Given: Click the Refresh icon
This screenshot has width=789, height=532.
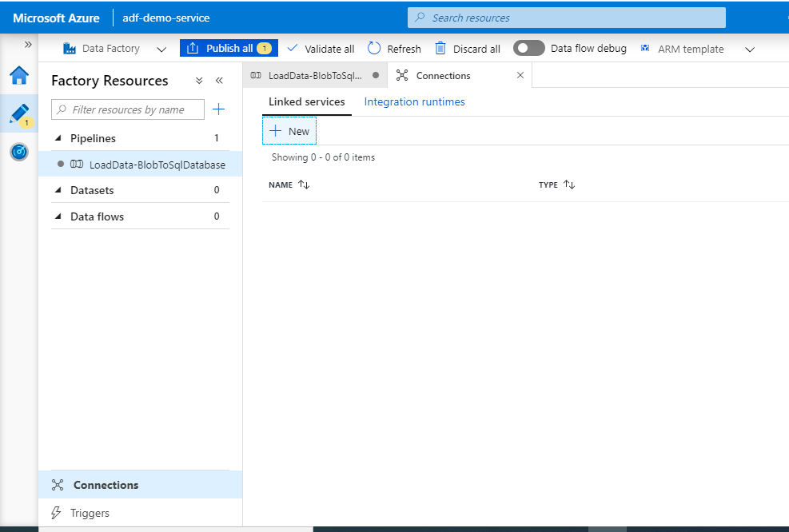Looking at the screenshot, I should 374,48.
